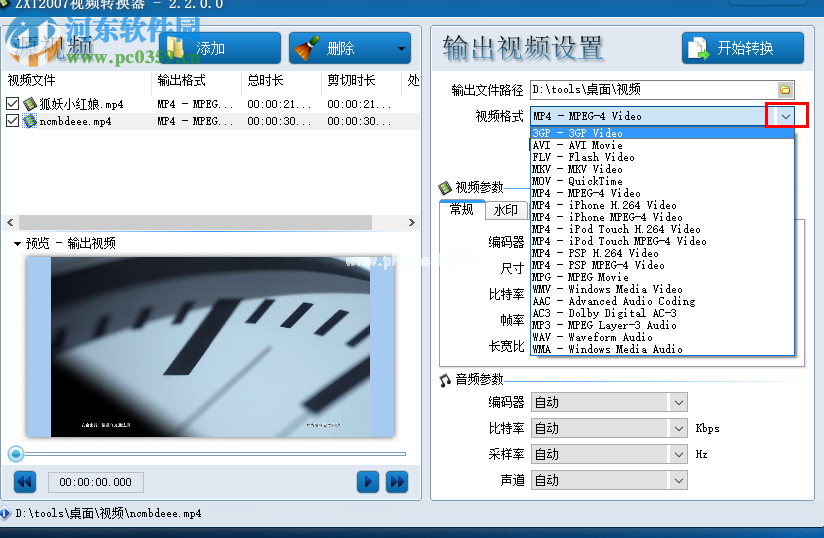This screenshot has height=538, width=824.
Task: Choose MP4 - PSP MPEG-4 Video
Action: point(662,265)
